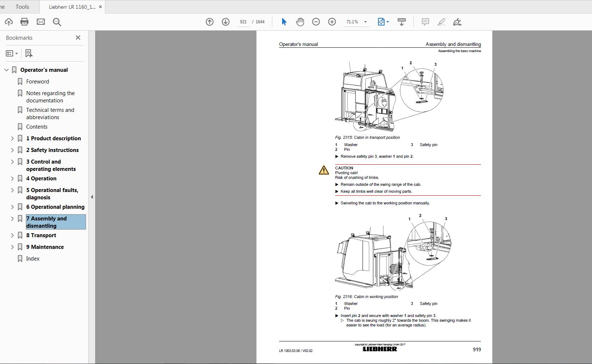Open the Comment tool
This screenshot has height=364, width=592.
(x=425, y=22)
